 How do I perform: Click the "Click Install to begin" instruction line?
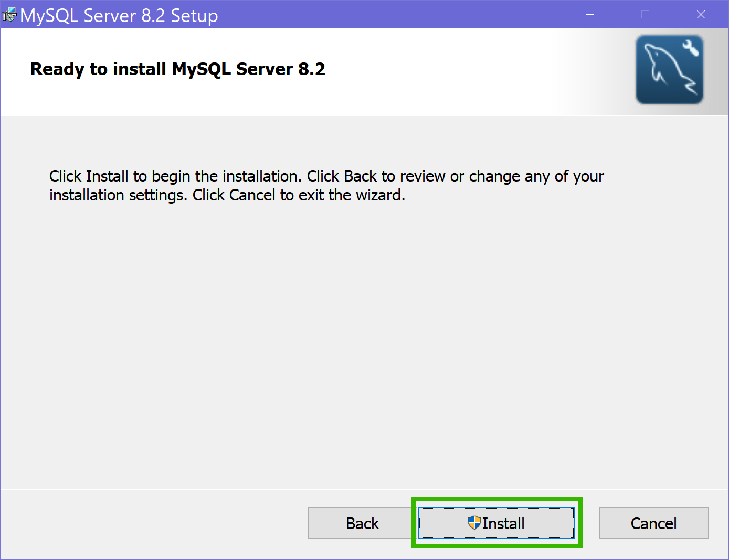(x=326, y=176)
